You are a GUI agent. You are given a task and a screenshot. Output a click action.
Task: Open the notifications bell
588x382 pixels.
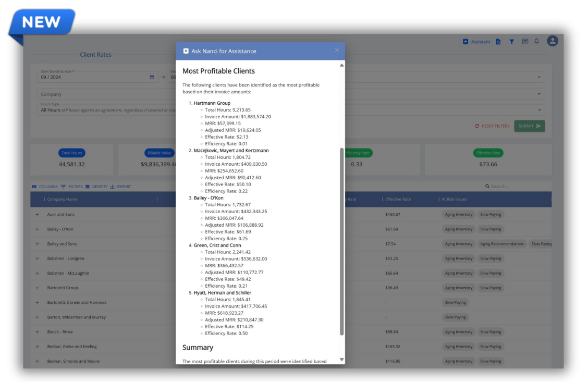point(536,41)
